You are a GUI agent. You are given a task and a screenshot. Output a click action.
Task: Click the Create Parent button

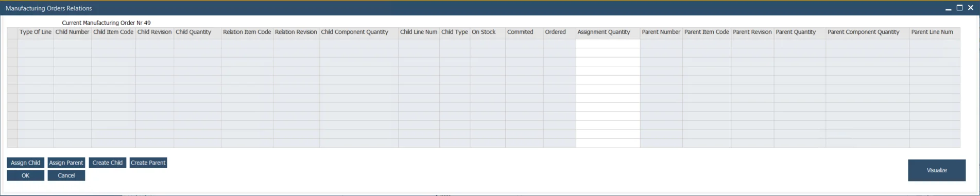click(x=148, y=163)
